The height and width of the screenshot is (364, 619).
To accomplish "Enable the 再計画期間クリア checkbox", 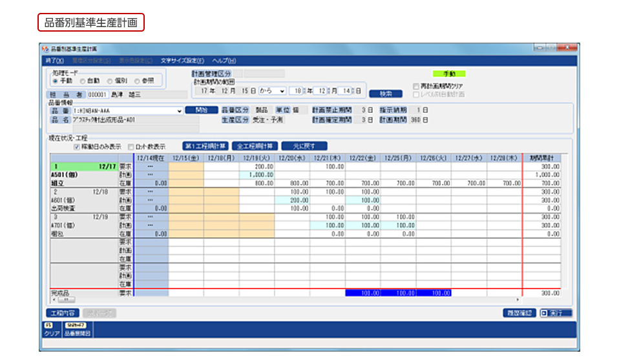I will pos(416,85).
